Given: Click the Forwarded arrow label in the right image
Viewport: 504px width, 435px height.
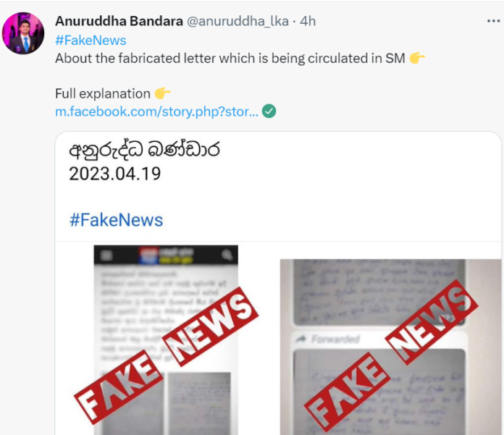Looking at the screenshot, I should [x=328, y=339].
